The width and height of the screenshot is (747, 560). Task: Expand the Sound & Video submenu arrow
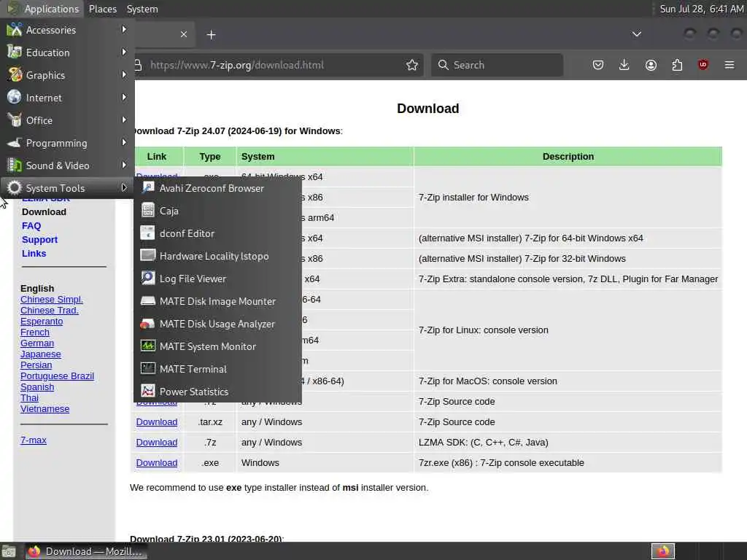click(x=124, y=165)
